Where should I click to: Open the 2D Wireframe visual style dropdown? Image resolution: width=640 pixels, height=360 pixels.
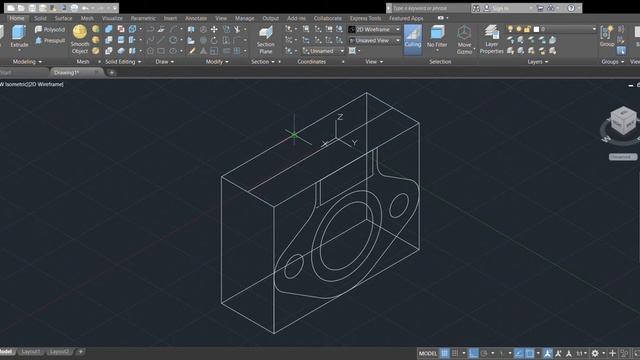point(374,29)
